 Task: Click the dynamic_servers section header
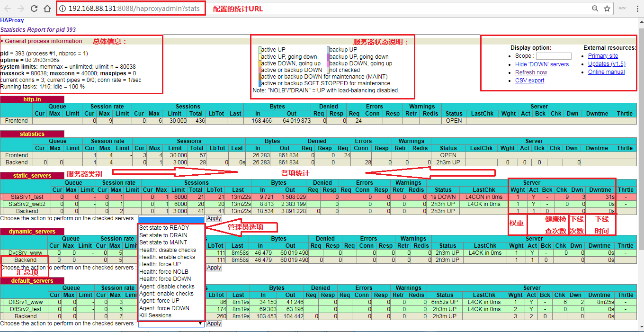tap(32, 232)
